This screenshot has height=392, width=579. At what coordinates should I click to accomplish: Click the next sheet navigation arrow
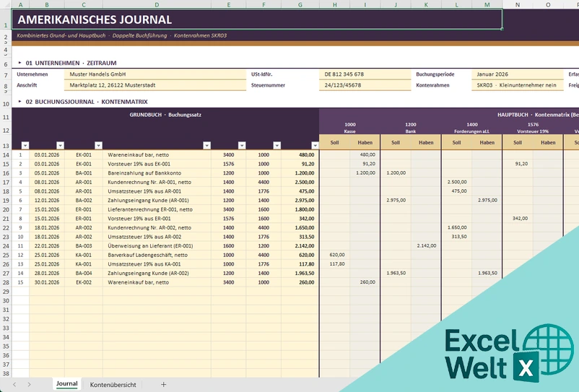[x=29, y=385]
